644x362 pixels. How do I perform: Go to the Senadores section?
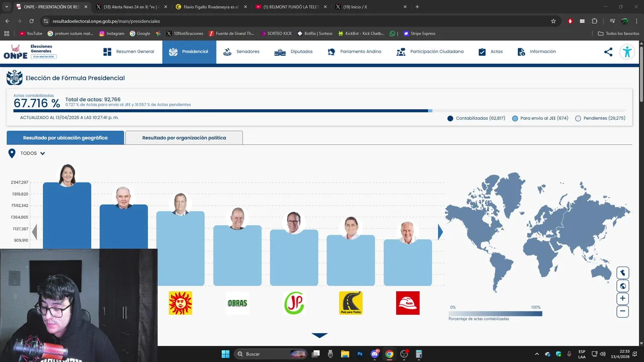coord(241,52)
